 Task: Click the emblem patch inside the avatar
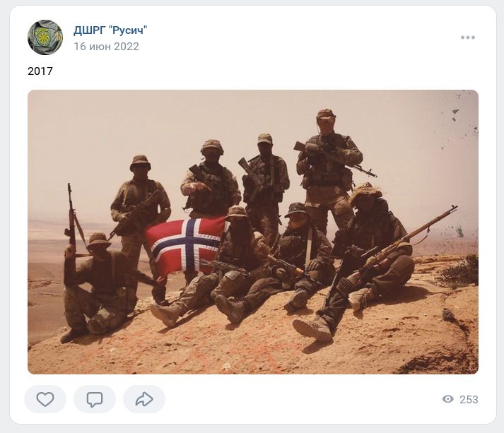42,37
